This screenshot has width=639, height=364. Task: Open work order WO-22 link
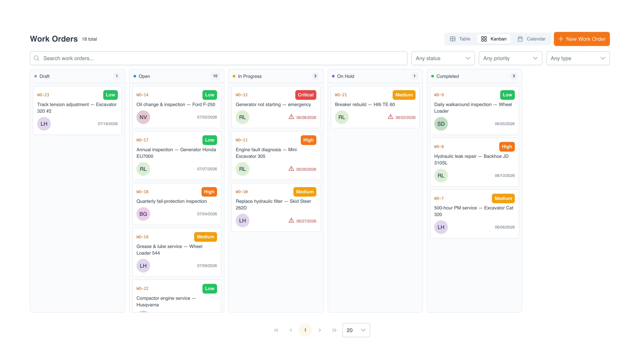click(x=142, y=289)
